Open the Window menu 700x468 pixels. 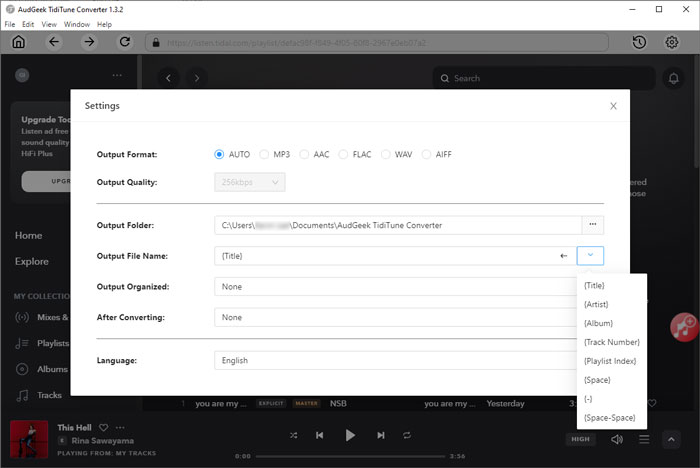click(x=77, y=24)
